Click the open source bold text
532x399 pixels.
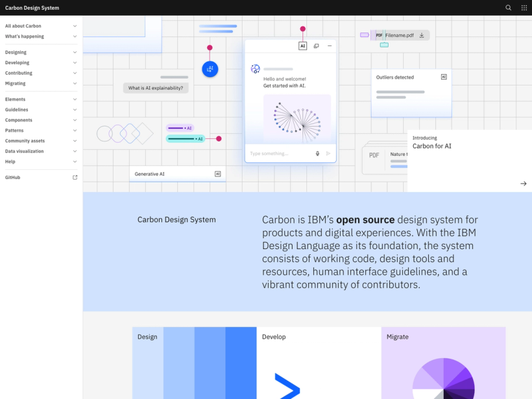[365, 220]
